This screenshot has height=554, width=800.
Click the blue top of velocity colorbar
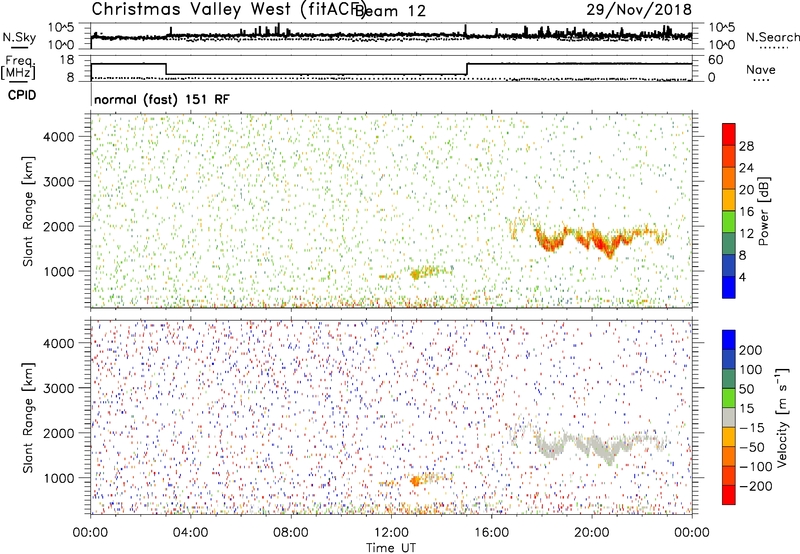point(729,340)
